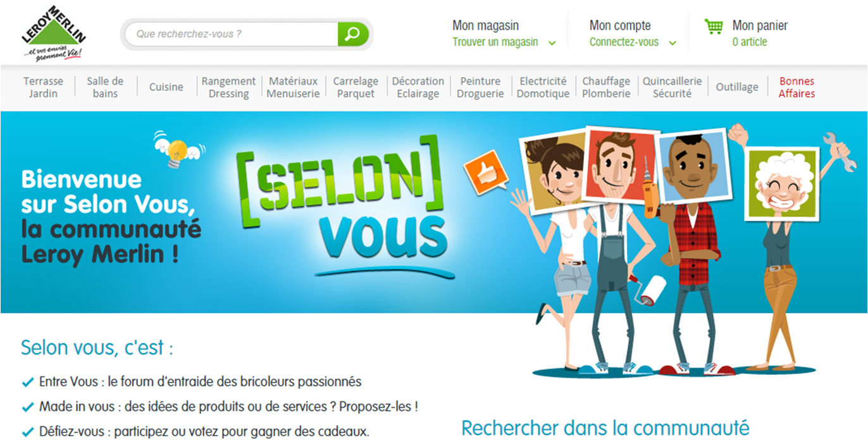Click the green magnifier search button

pos(353,34)
